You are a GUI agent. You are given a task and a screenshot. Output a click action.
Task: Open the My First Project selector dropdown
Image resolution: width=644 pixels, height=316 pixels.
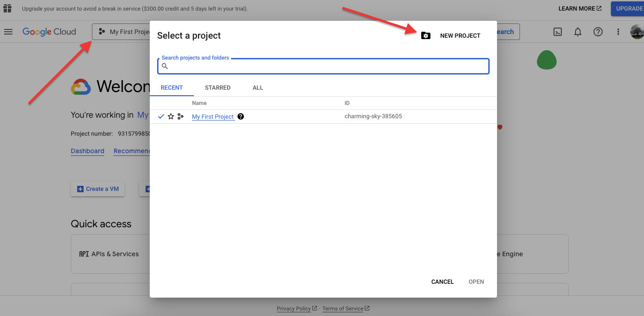click(121, 32)
